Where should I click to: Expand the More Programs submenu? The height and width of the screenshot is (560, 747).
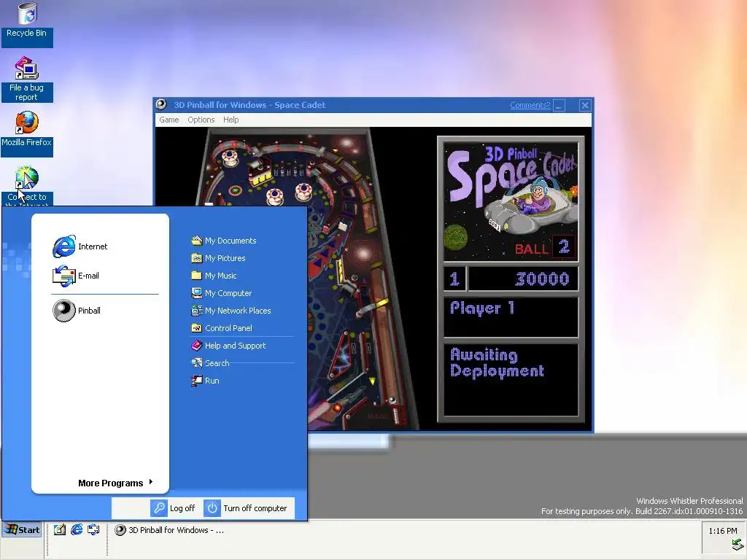point(115,483)
